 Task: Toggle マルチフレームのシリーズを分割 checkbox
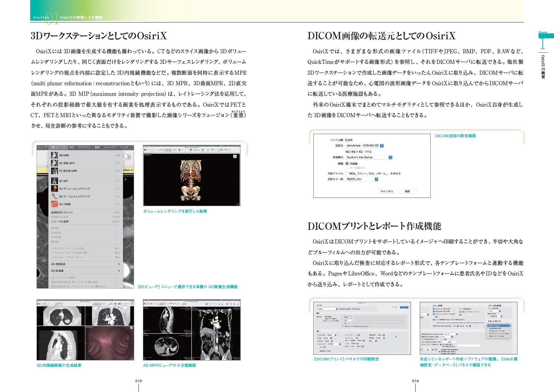[434, 314]
